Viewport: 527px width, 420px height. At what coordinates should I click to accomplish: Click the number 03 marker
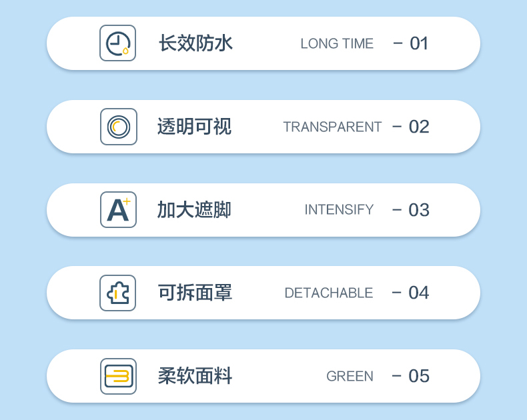point(419,210)
